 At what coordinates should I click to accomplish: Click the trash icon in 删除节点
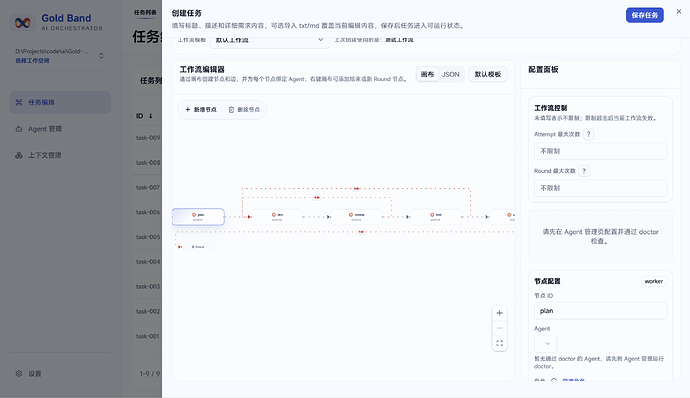click(231, 110)
